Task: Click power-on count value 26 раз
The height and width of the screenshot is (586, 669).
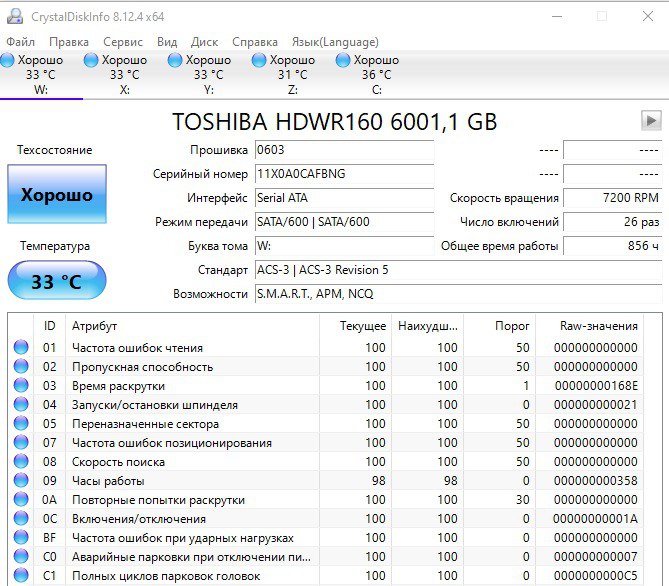Action: point(612,222)
